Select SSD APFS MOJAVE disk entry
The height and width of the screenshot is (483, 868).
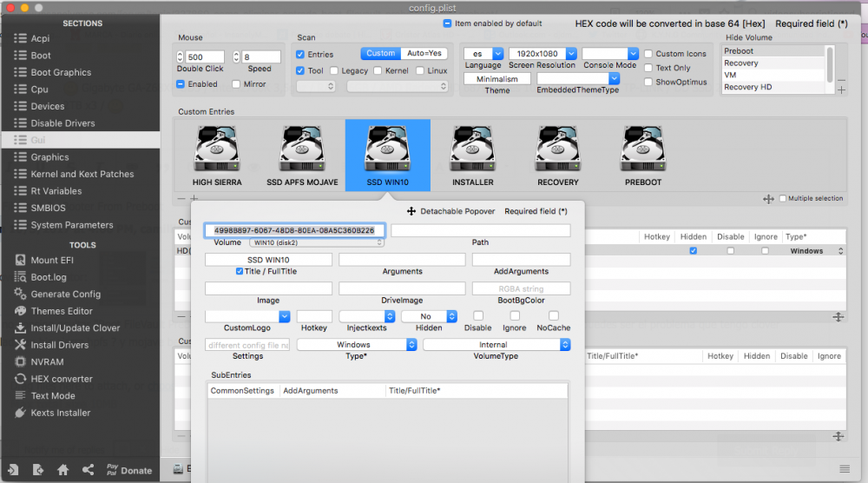pyautogui.click(x=302, y=155)
